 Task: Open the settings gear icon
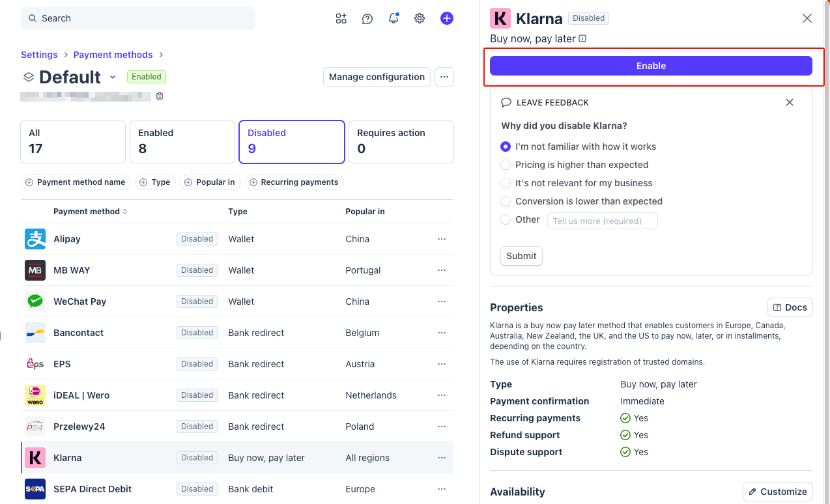click(420, 18)
